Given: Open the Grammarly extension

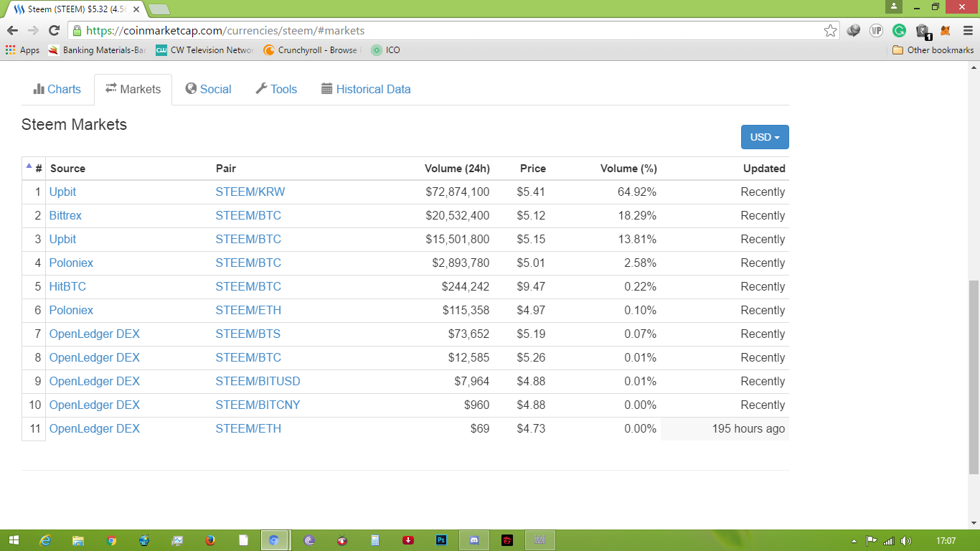Looking at the screenshot, I should tap(899, 31).
